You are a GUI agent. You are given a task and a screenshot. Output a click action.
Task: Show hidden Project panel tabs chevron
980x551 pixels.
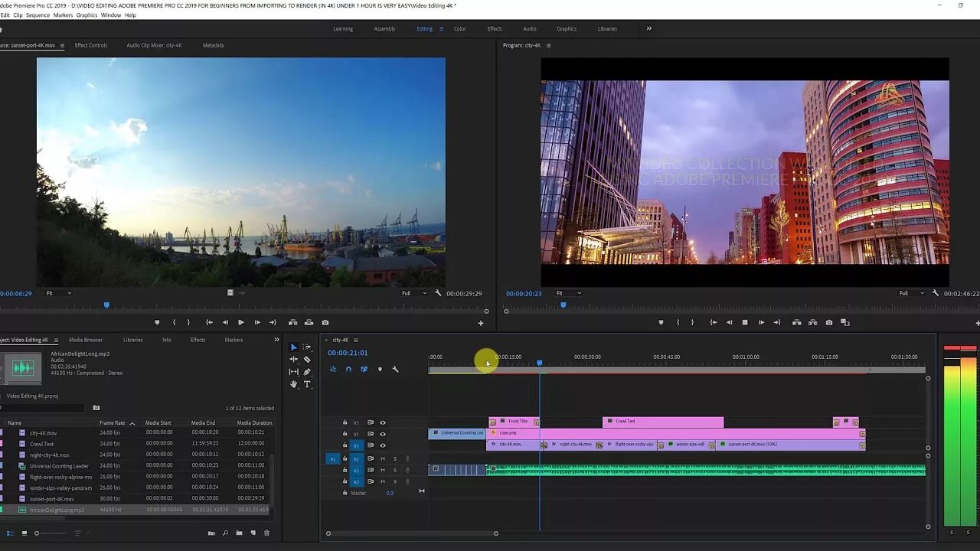click(x=276, y=340)
